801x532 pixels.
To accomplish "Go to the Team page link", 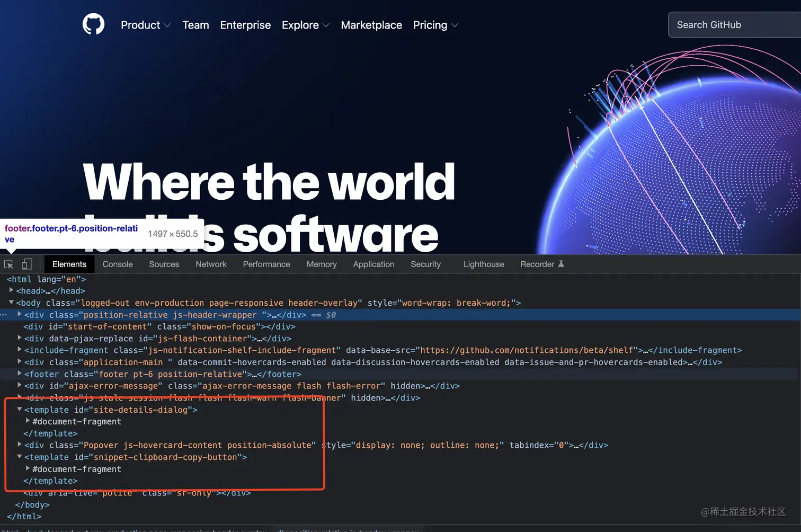I will pyautogui.click(x=195, y=25).
